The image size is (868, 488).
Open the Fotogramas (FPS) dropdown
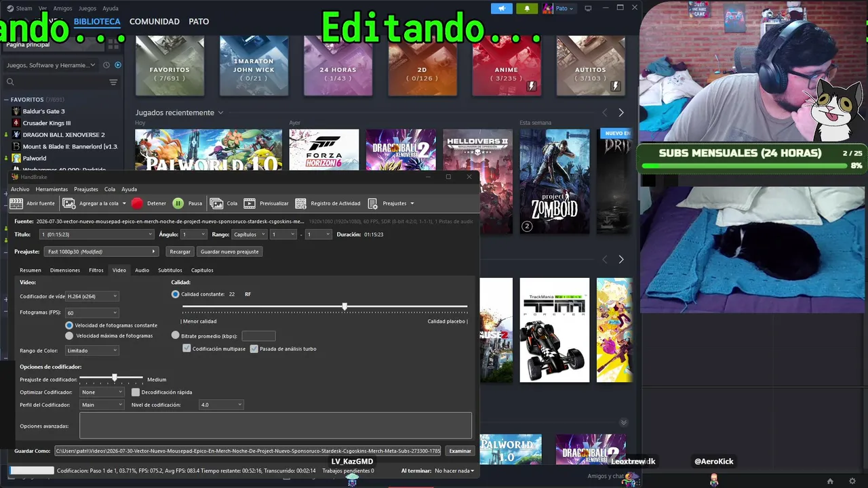(92, 312)
